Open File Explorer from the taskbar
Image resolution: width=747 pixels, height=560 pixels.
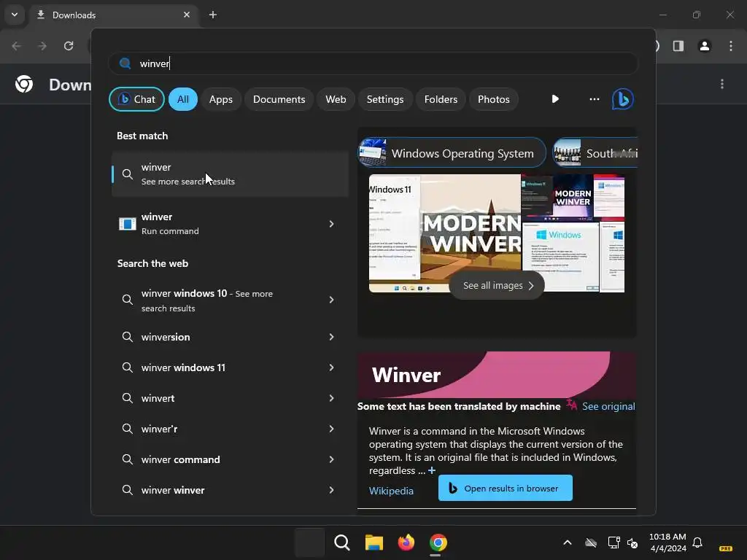click(x=374, y=542)
